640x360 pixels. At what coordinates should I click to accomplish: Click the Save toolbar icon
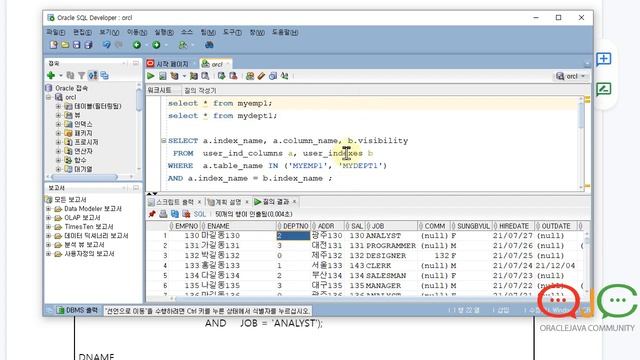[76, 45]
